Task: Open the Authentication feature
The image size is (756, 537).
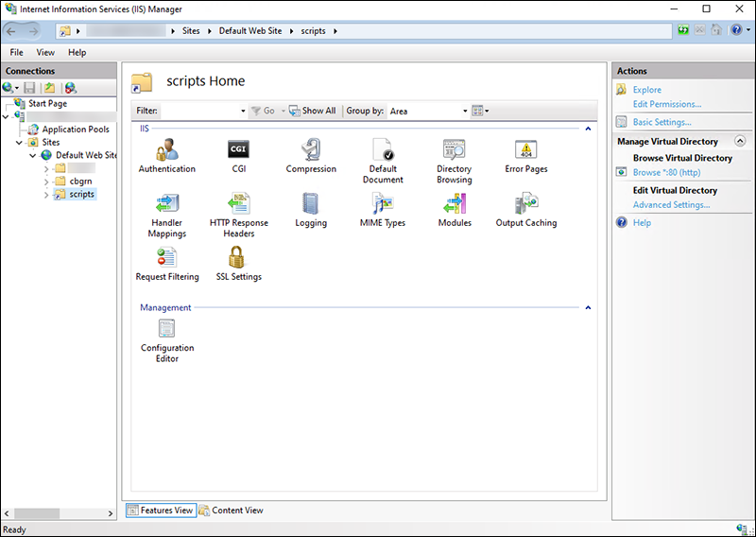Action: 167,156
